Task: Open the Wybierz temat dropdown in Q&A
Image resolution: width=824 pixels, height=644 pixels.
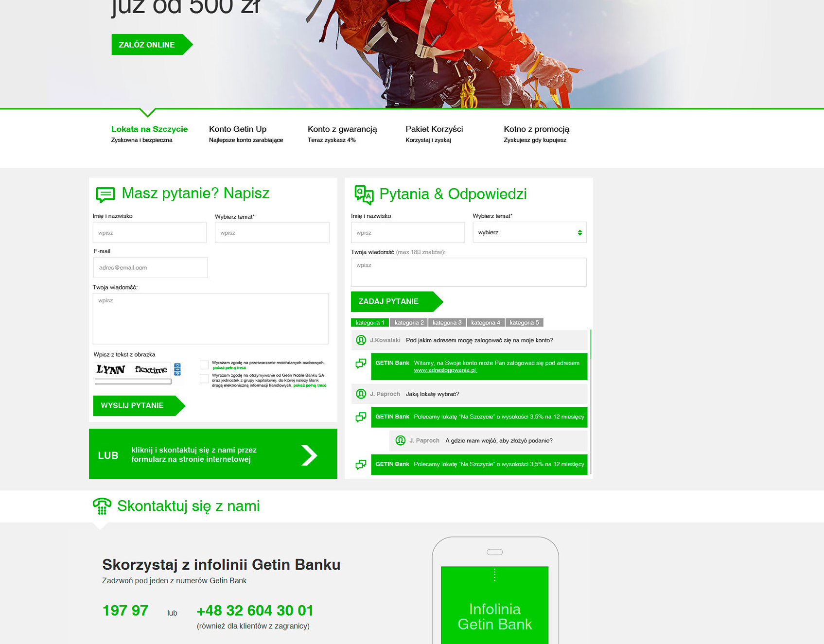Action: (x=529, y=232)
